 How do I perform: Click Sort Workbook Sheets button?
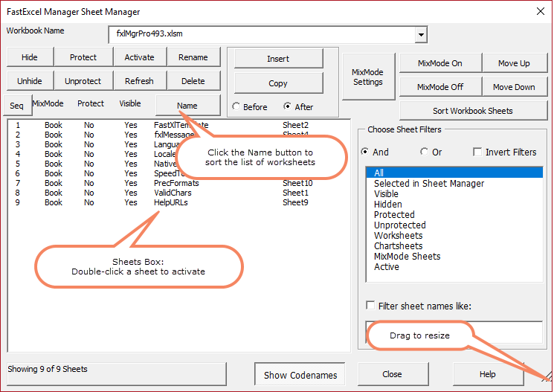(x=473, y=111)
